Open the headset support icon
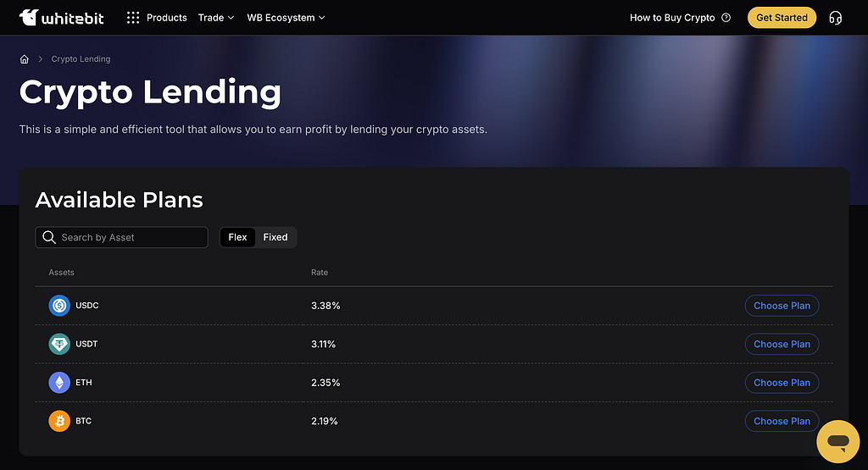The image size is (868, 470). click(835, 18)
